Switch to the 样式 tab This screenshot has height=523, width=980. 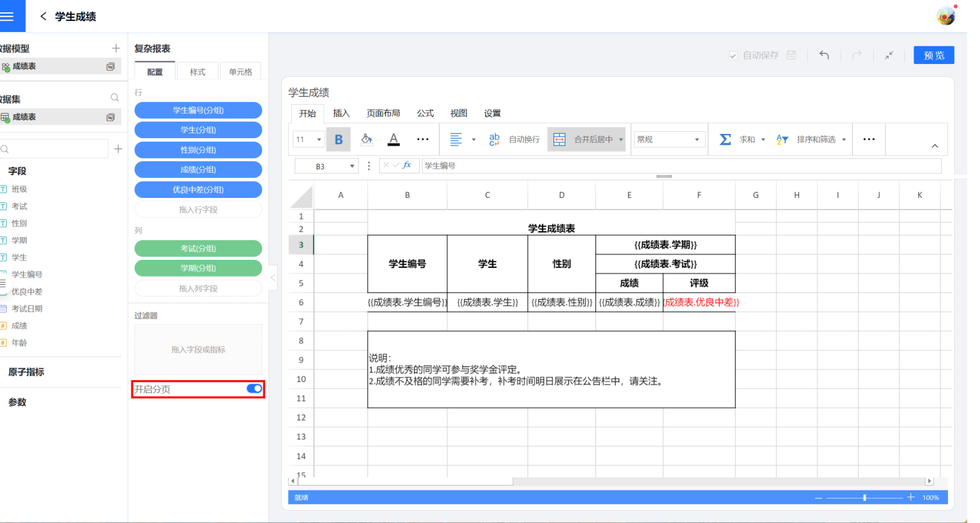point(197,71)
